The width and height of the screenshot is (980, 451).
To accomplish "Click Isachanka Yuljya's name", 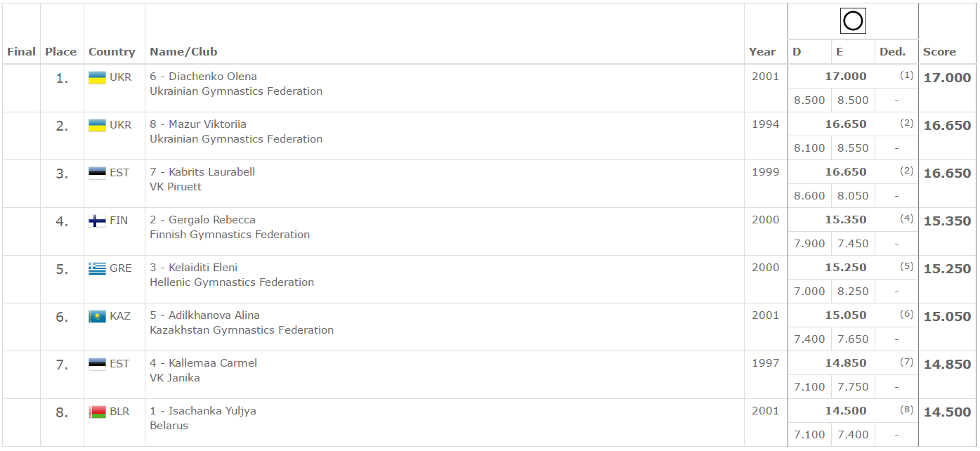I will click(211, 411).
